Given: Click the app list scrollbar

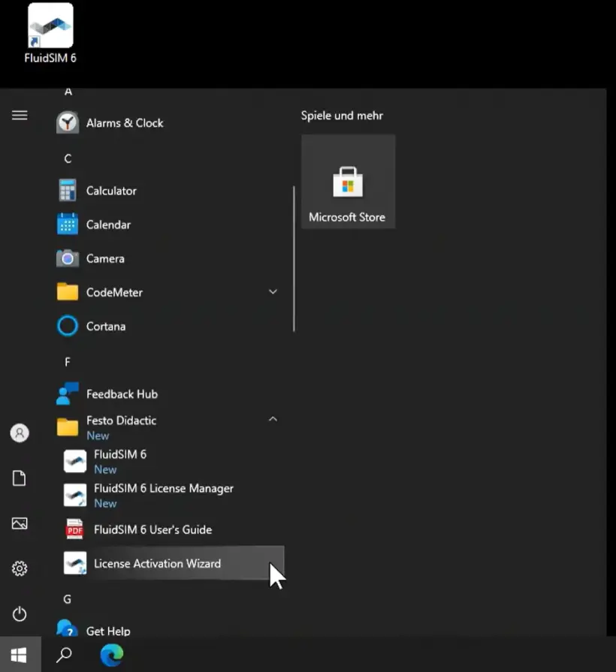Looking at the screenshot, I should point(294,259).
